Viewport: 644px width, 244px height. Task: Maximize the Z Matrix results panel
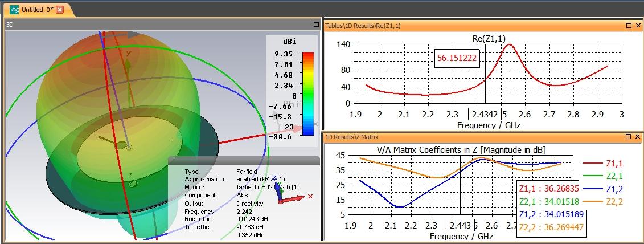[629, 137]
